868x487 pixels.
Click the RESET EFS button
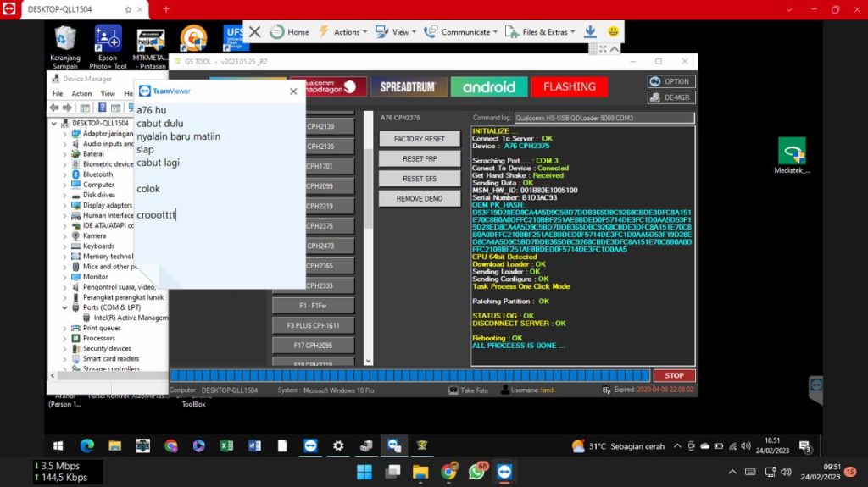(x=419, y=179)
